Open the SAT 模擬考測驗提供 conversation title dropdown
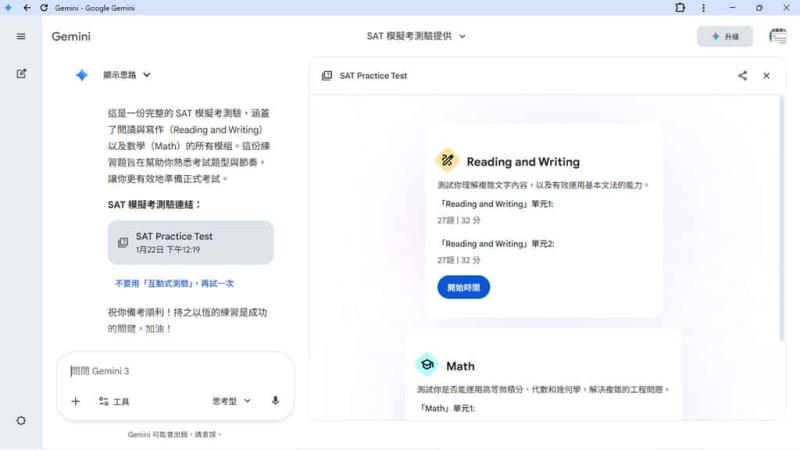 click(416, 36)
